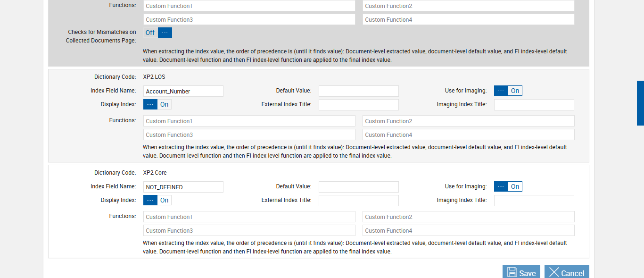Click the Account_Number index field name input

click(183, 91)
